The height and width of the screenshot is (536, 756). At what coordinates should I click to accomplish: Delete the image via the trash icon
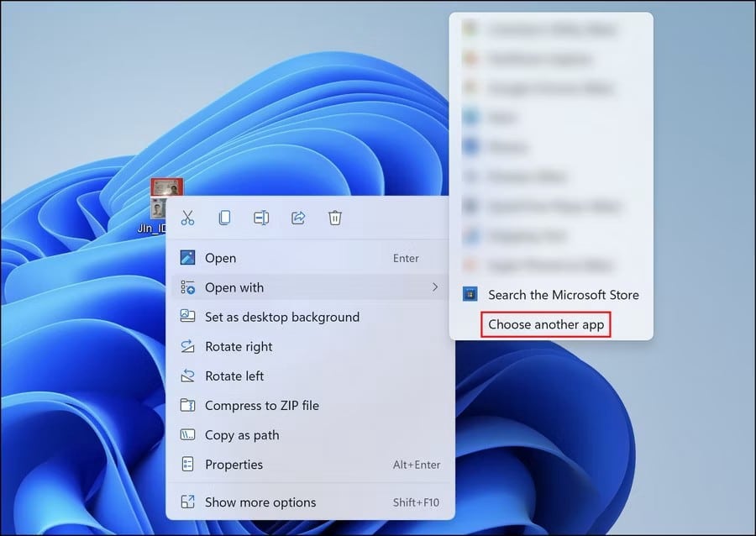pos(334,218)
